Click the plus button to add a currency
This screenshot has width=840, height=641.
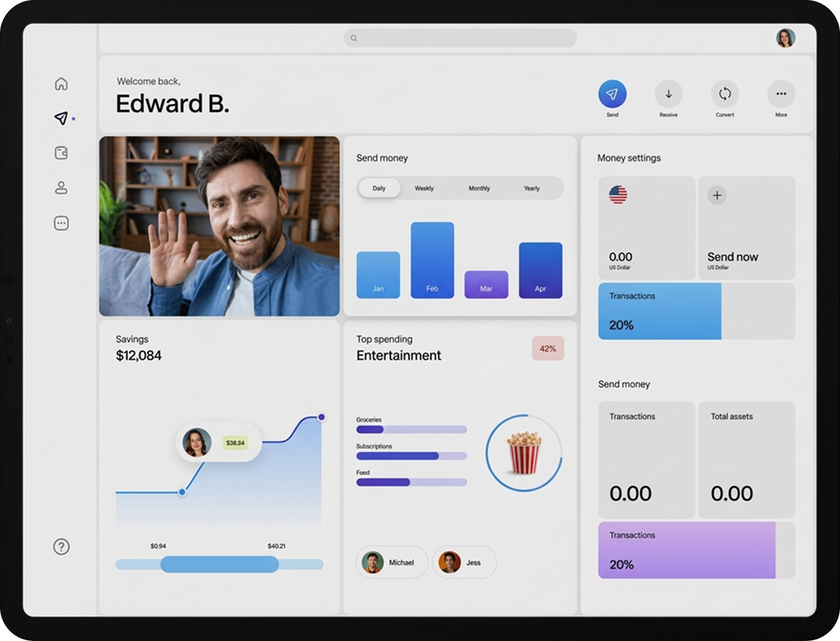716,195
